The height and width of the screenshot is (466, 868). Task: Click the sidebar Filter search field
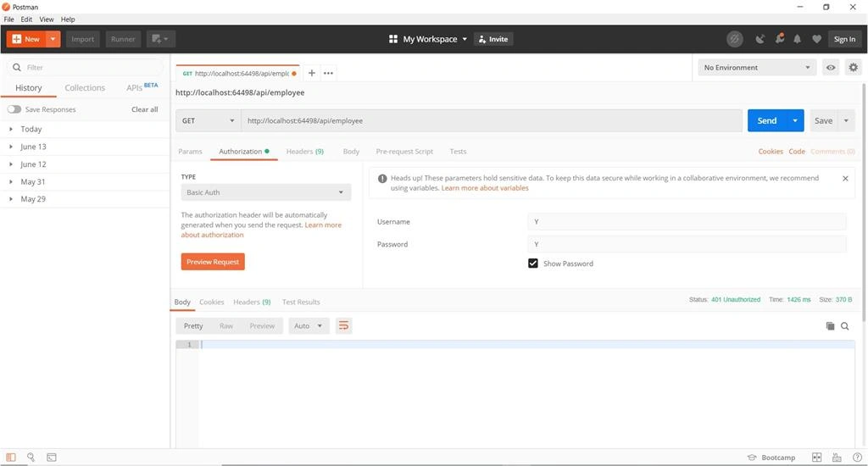86,68
